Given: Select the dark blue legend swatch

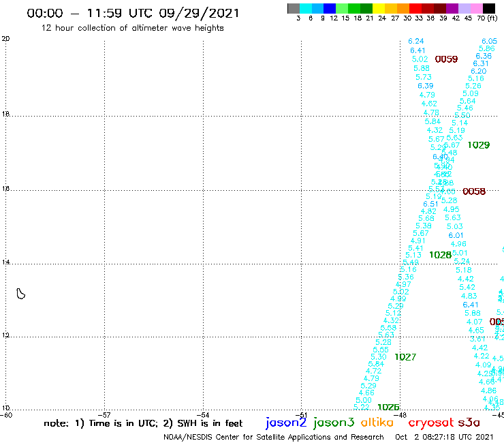Looking at the screenshot, I should (330, 8).
